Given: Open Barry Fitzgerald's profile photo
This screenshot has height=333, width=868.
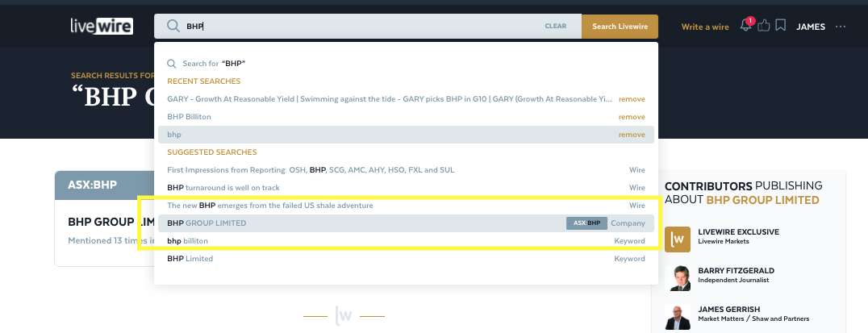Looking at the screenshot, I should tap(678, 277).
